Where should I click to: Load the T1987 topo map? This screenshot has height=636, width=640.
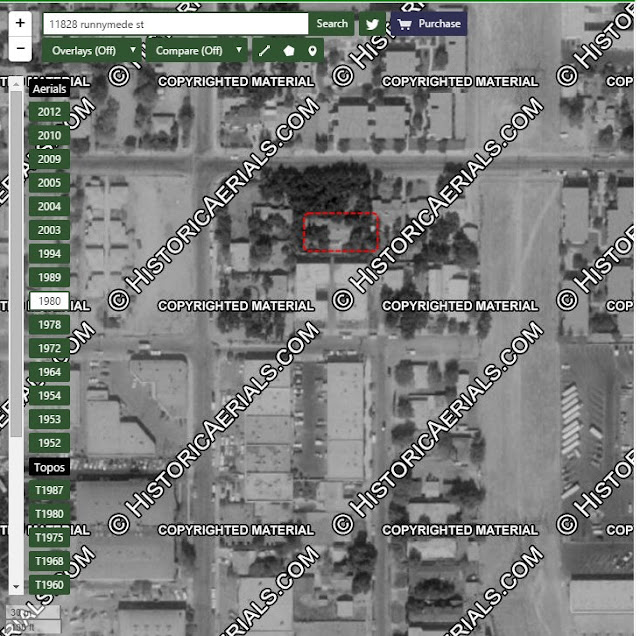(x=49, y=490)
